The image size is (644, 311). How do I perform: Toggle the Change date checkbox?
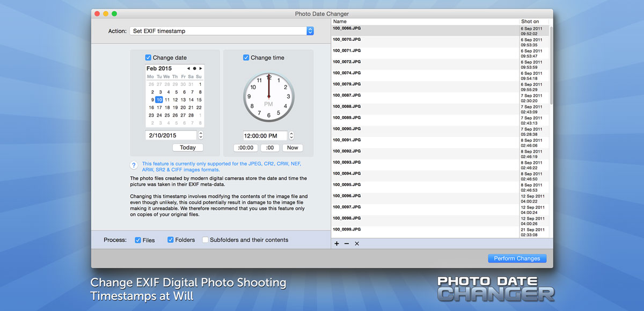148,57
